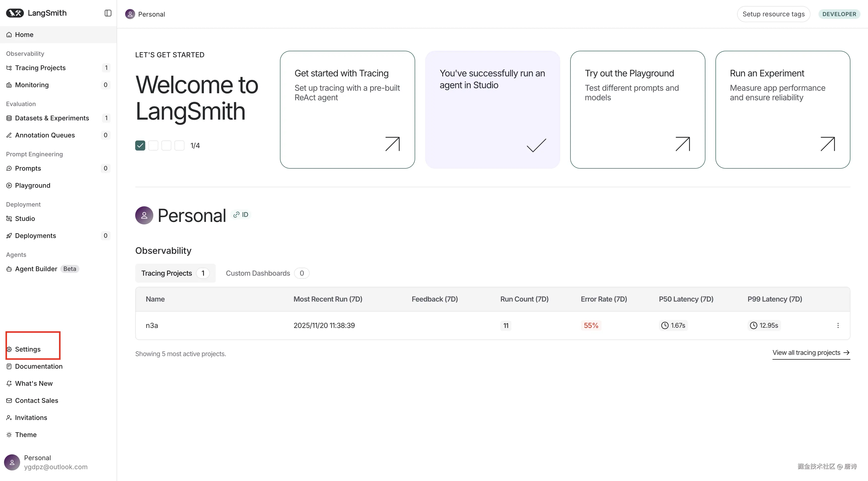Click the checked first onboarding checkbox
Viewport: 868px width, 481px height.
(x=140, y=146)
